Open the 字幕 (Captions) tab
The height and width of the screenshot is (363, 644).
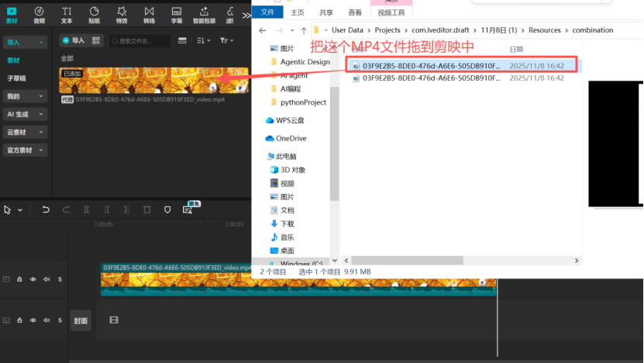(x=177, y=14)
